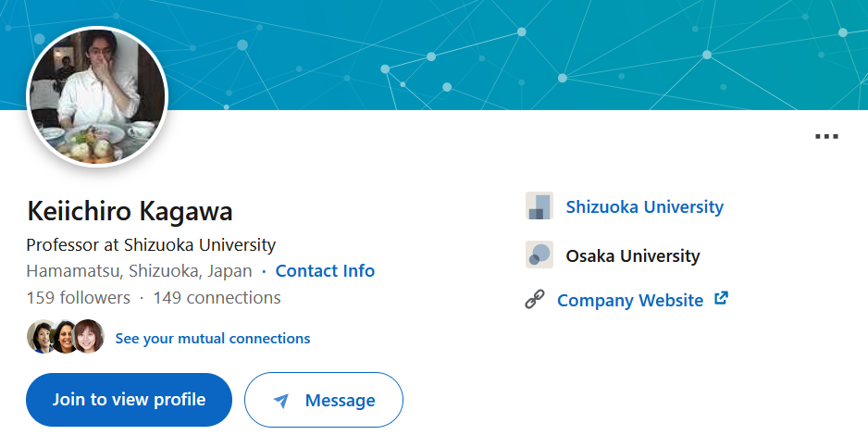Open the three-dot more options menu
Screen dimensions: 868x435
826,136
